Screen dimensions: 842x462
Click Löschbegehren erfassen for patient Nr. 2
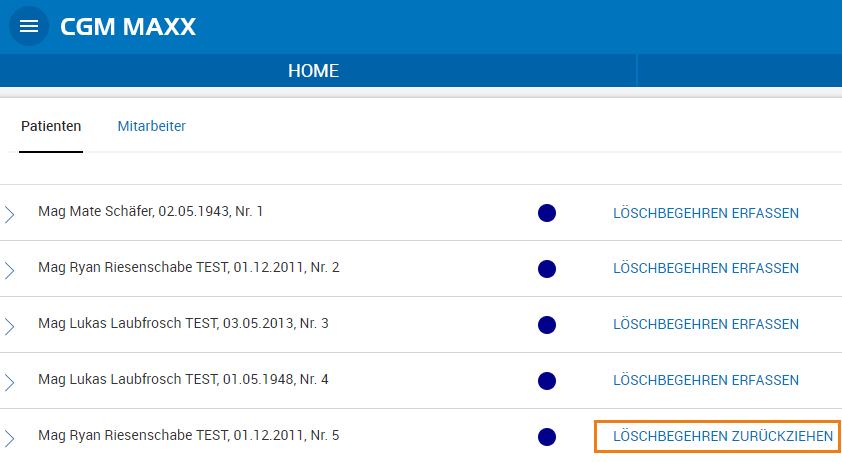[x=705, y=269]
